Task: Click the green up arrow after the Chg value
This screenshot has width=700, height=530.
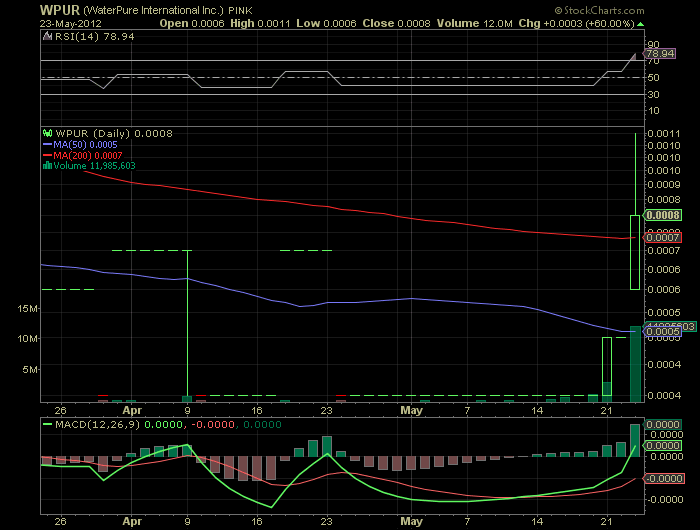Action: [640, 24]
